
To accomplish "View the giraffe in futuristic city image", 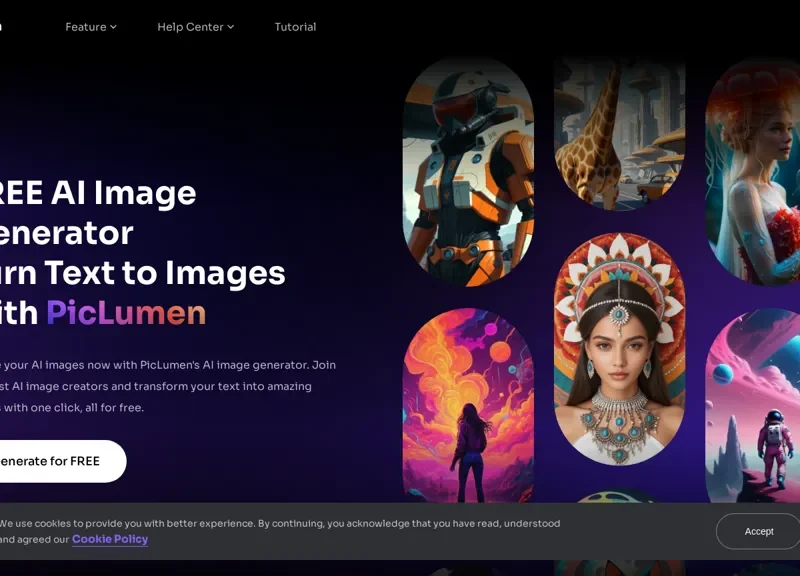I will pyautogui.click(x=619, y=134).
